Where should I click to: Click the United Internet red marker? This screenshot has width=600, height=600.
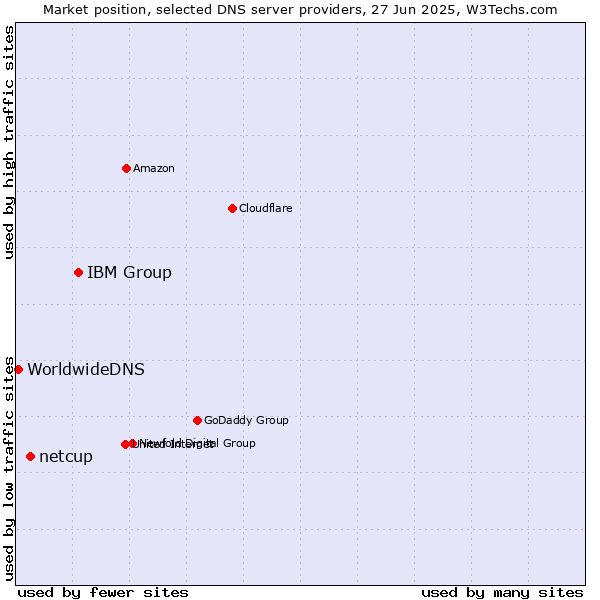pyautogui.click(x=125, y=444)
